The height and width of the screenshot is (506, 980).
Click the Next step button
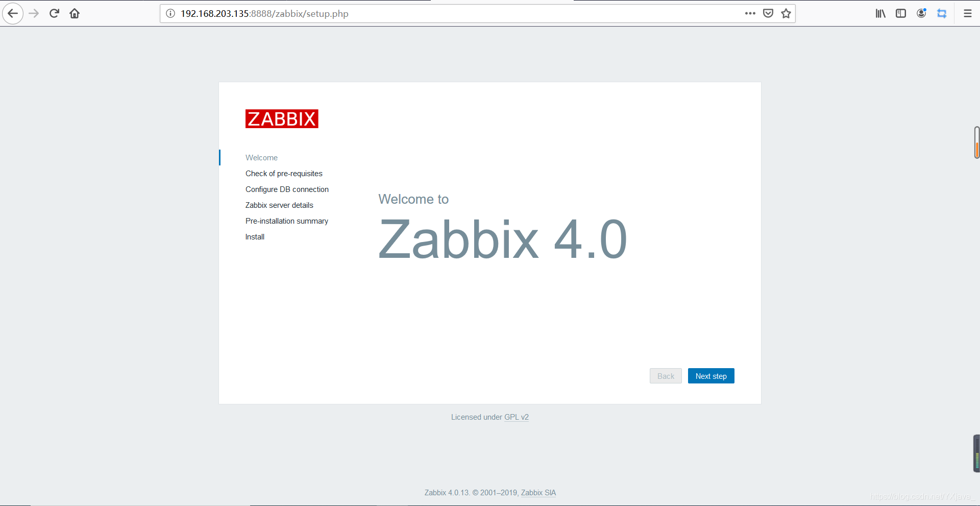pos(711,376)
